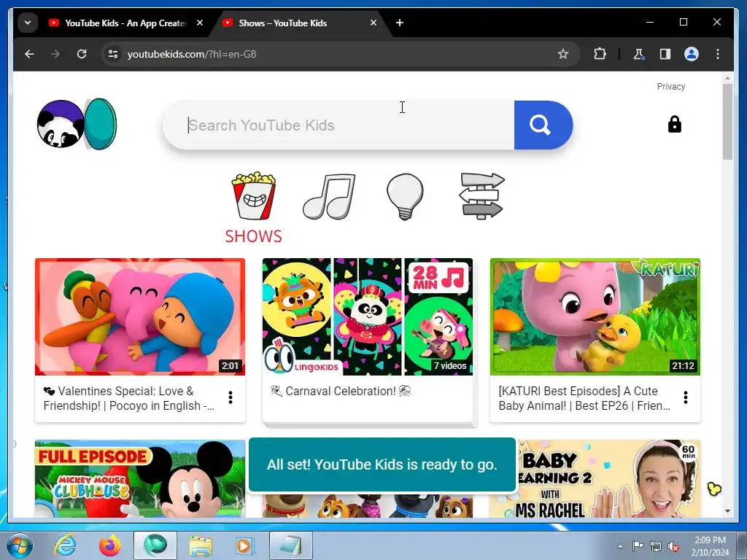Play the Pocoyo Valentines video thumbnail
This screenshot has width=747, height=560.
point(140,316)
